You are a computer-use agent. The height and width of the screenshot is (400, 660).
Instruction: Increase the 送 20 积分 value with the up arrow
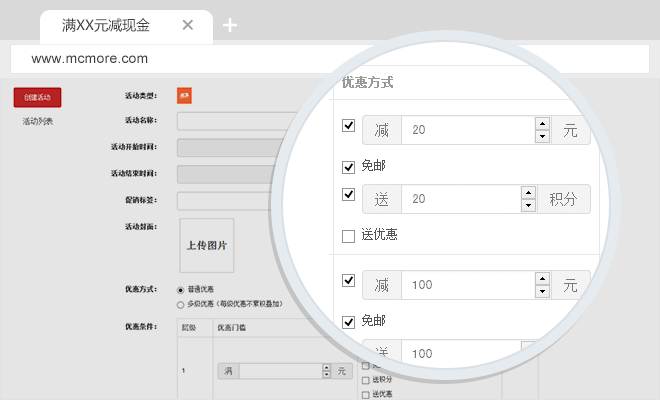point(528,192)
